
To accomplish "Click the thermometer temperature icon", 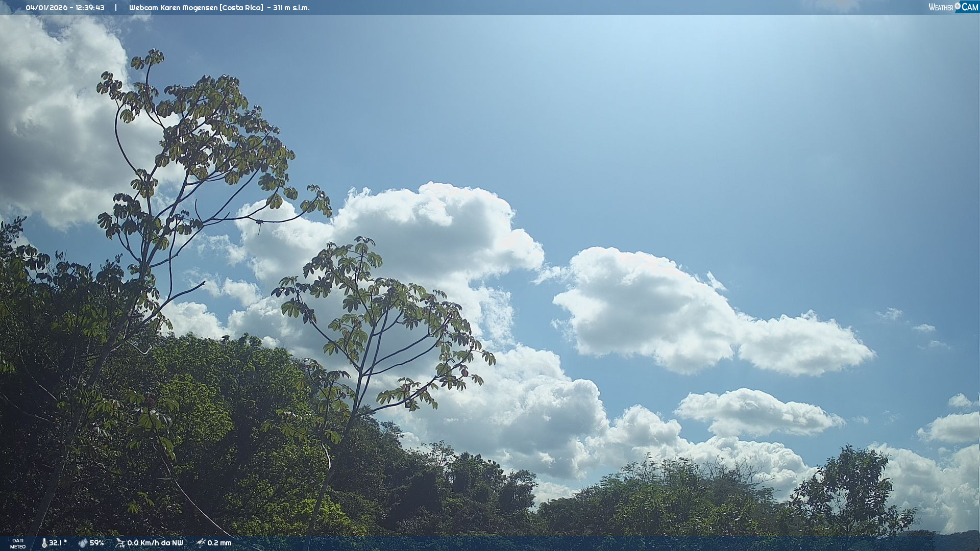I will [x=44, y=543].
